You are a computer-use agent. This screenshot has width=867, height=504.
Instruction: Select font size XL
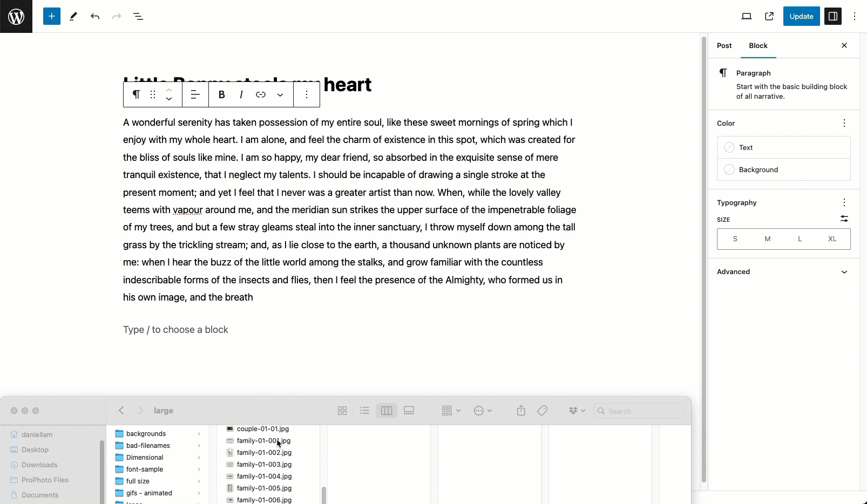point(832,239)
